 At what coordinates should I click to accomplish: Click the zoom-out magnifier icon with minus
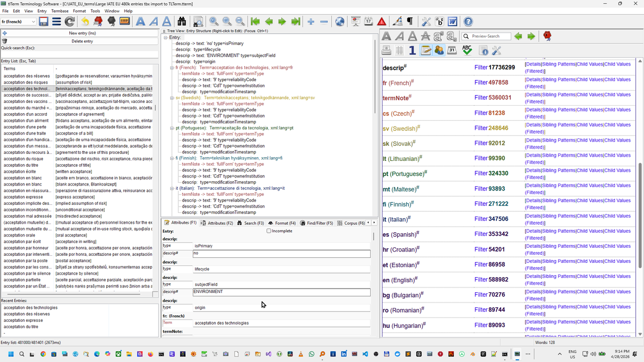click(x=240, y=21)
